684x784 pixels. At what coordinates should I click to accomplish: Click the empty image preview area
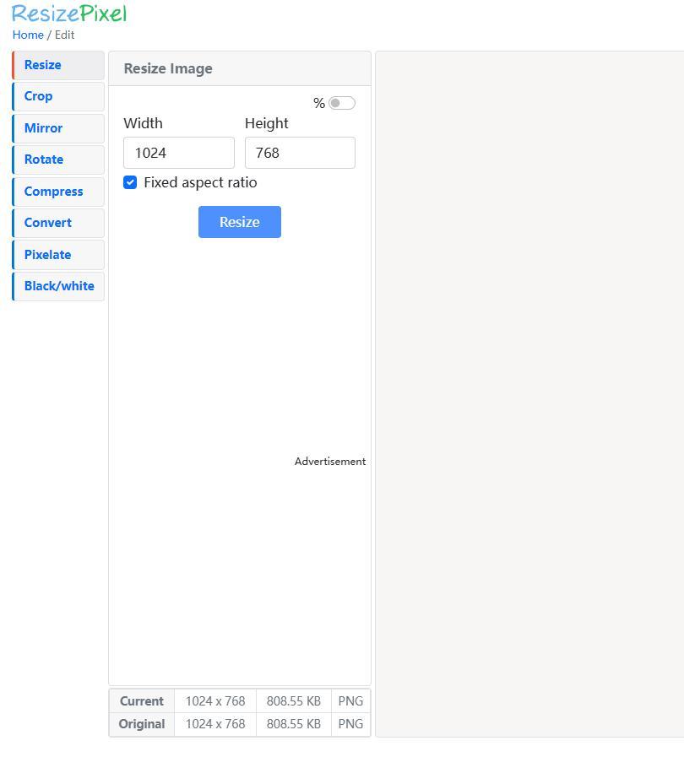[x=529, y=393]
